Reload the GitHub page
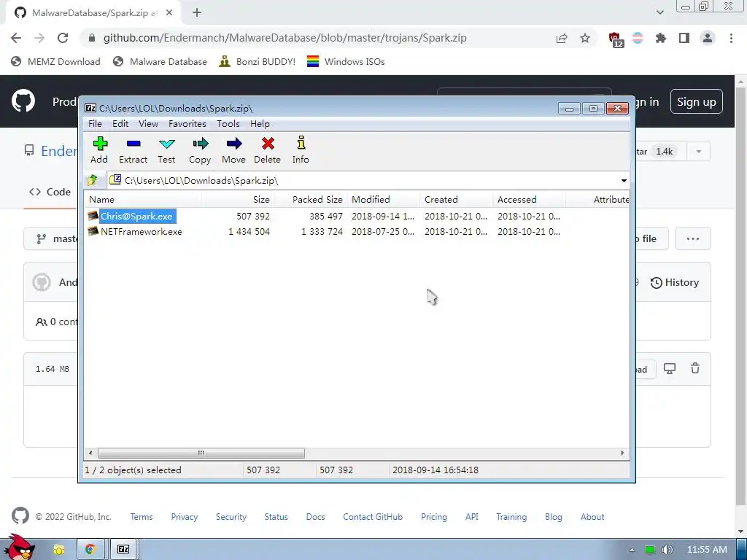 click(63, 38)
